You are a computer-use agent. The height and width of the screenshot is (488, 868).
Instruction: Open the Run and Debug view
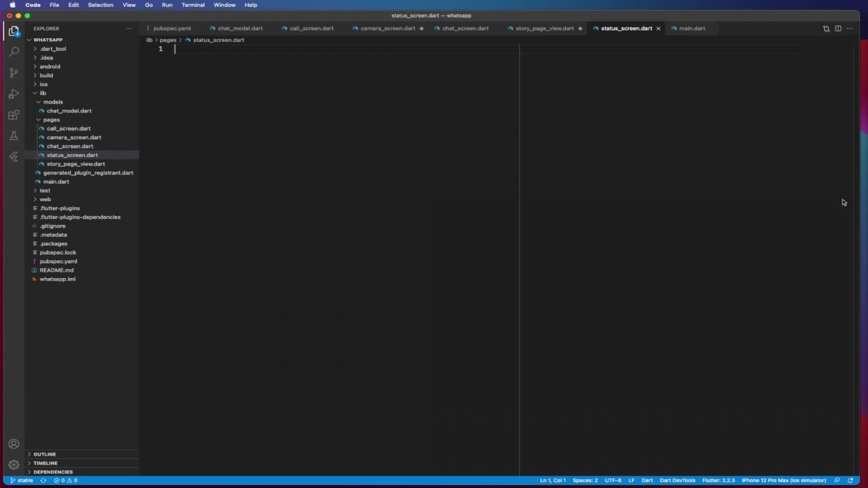pyautogui.click(x=14, y=94)
